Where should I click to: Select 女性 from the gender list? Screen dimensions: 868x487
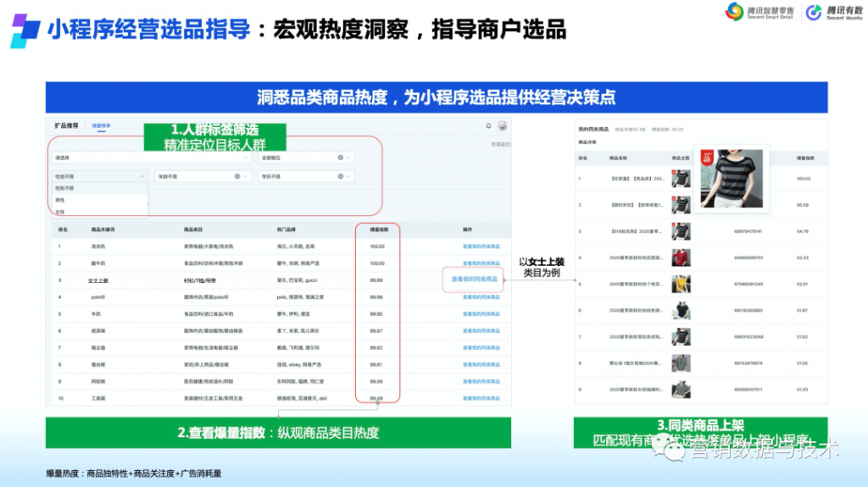coord(60,211)
